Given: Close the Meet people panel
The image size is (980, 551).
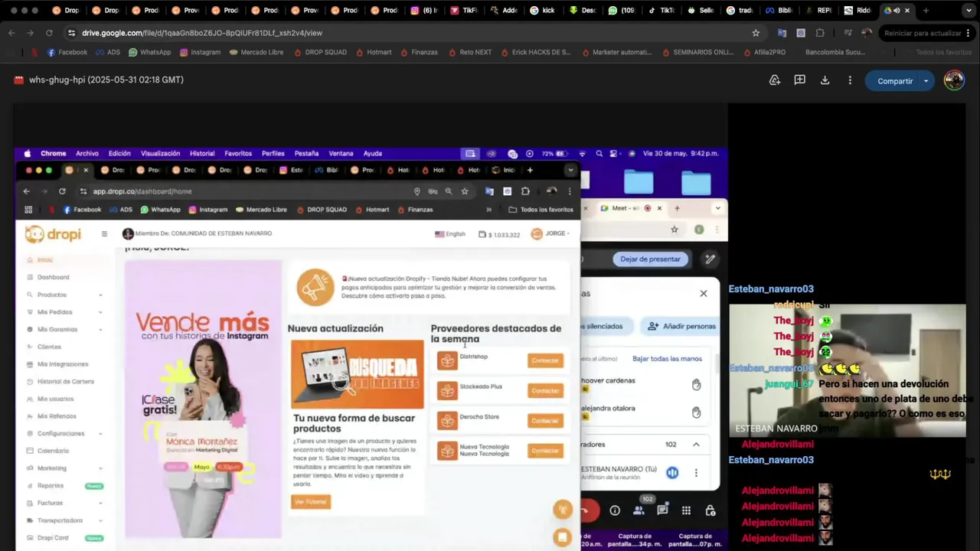Looking at the screenshot, I should click(x=704, y=293).
